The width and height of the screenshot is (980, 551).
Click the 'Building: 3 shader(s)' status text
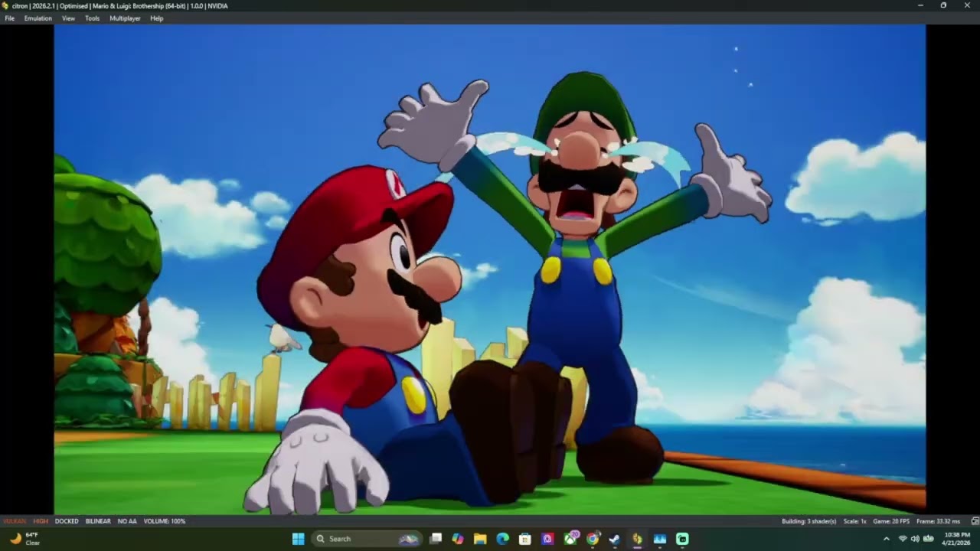coord(808,521)
